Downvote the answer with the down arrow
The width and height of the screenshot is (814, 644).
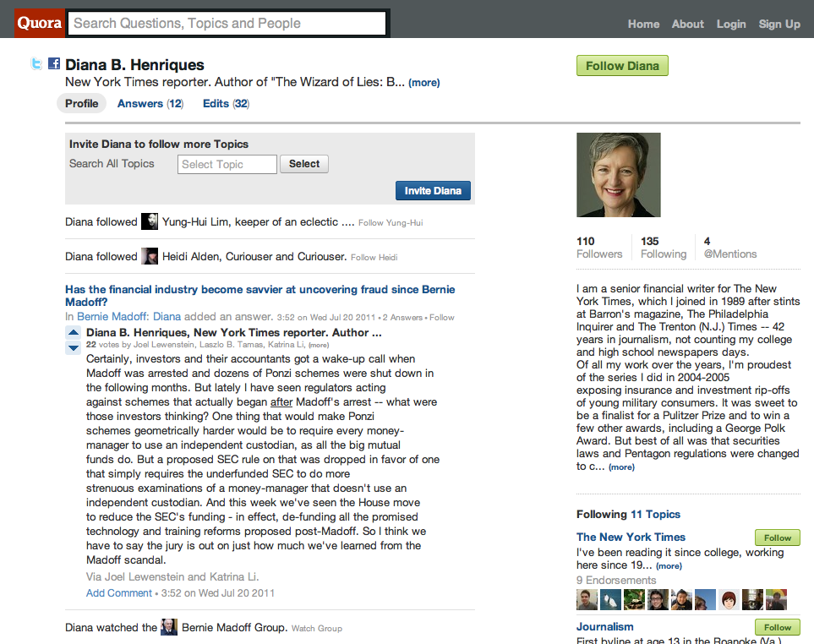pos(74,347)
